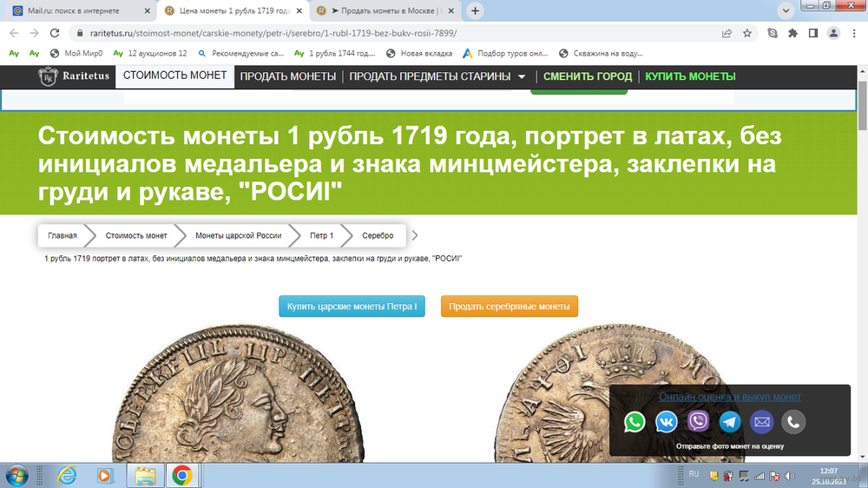The width and height of the screenshot is (868, 488).
Task: Close Цена монеты 1 рубль 1719 tab
Action: [x=299, y=11]
